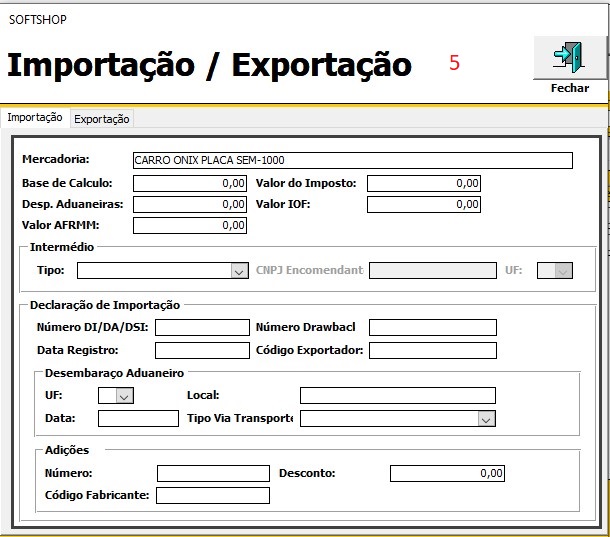Click the Mercadoria text field
610x537 pixels.
coord(352,160)
